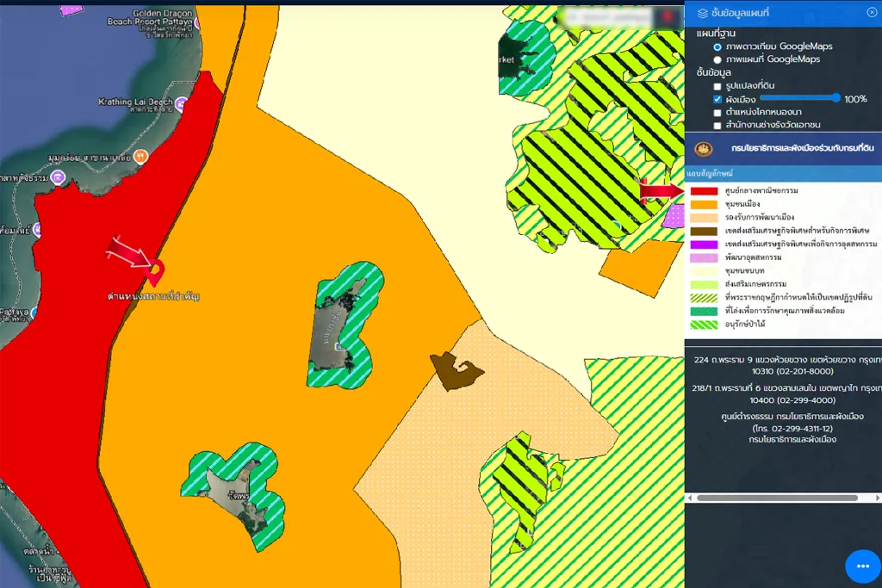
Task: Enable the รูปแปลงที่ดิน layer checkbox
Action: pyautogui.click(x=717, y=86)
